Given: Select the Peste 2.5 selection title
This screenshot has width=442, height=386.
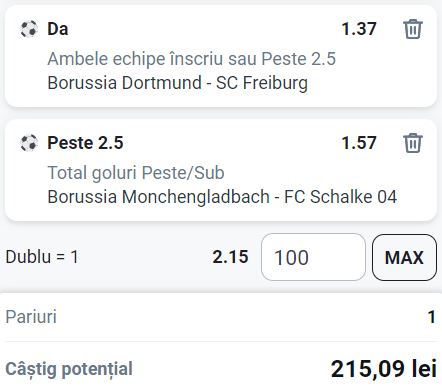Looking at the screenshot, I should 85,143.
